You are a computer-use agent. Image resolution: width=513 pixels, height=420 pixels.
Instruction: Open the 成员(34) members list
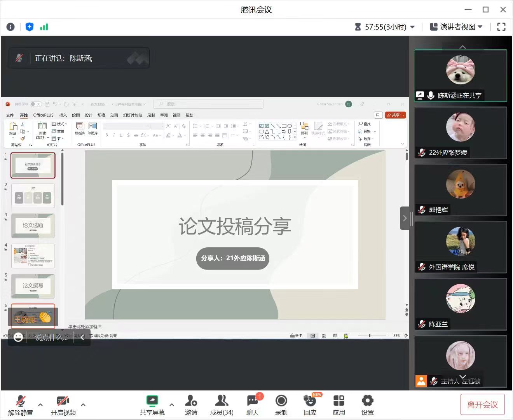pos(222,404)
